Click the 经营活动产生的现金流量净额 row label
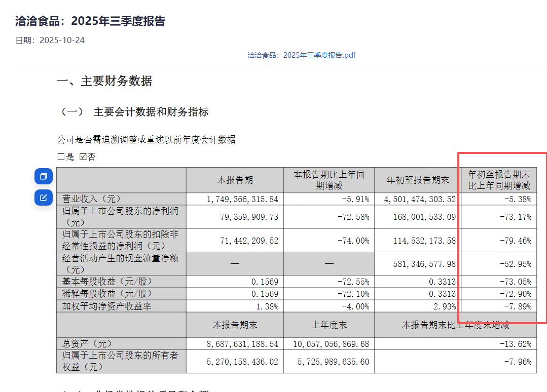547x392 pixels. pos(120,264)
